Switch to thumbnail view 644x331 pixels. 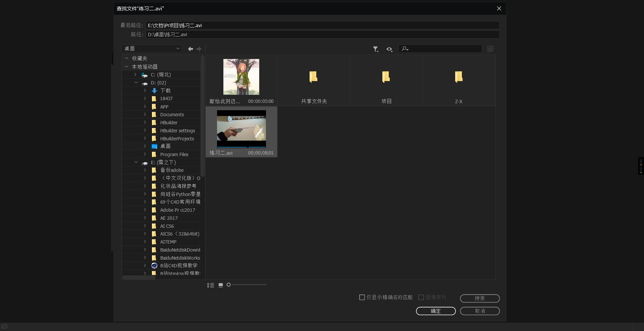(221, 285)
